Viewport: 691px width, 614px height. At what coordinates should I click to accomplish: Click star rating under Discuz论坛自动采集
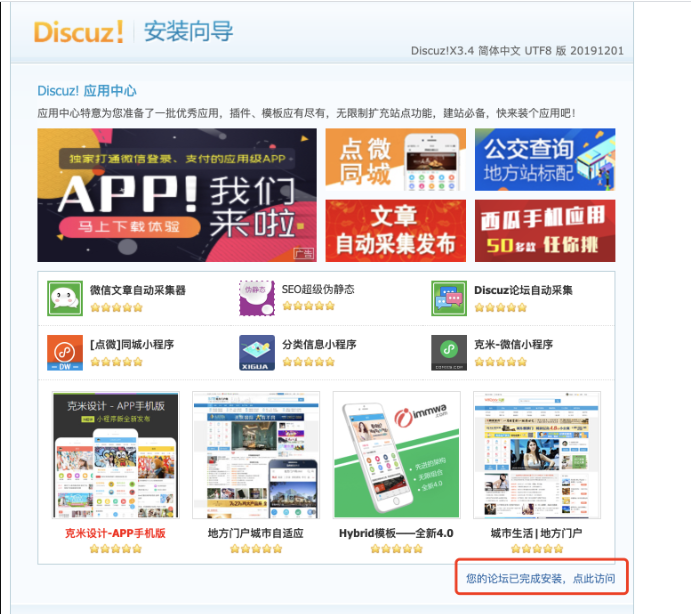click(x=501, y=307)
